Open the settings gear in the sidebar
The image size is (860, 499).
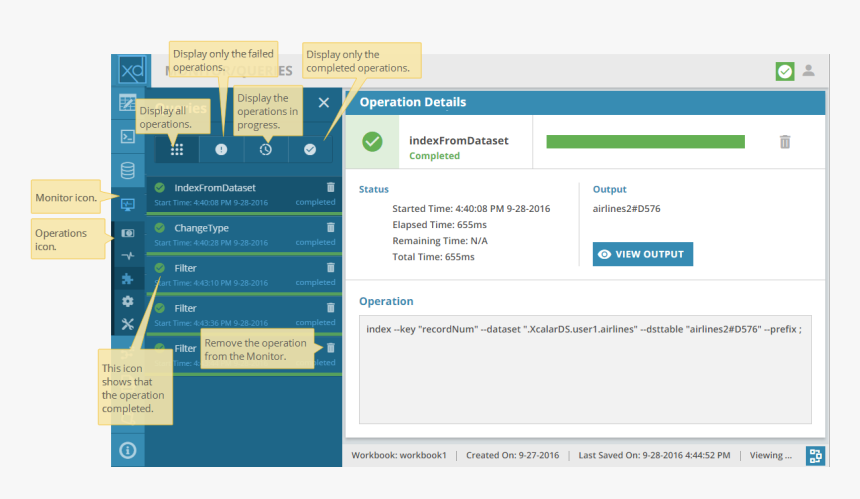(x=127, y=301)
